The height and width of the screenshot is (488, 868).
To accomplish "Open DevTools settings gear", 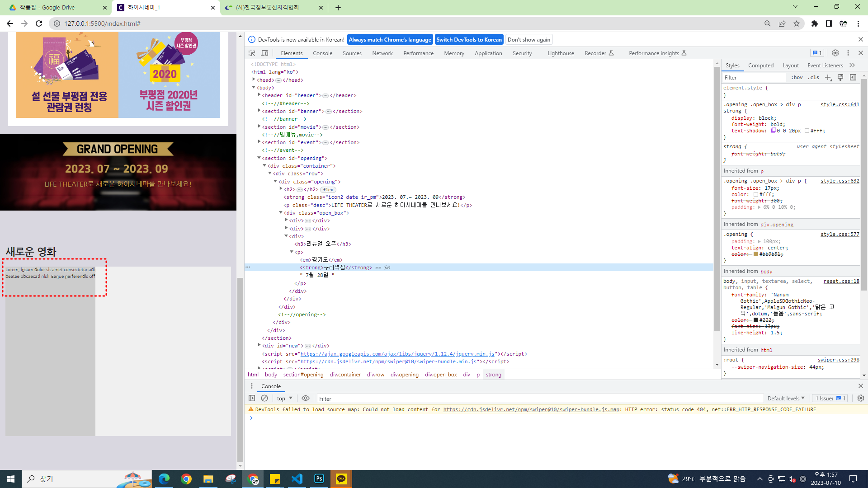I will (x=835, y=53).
